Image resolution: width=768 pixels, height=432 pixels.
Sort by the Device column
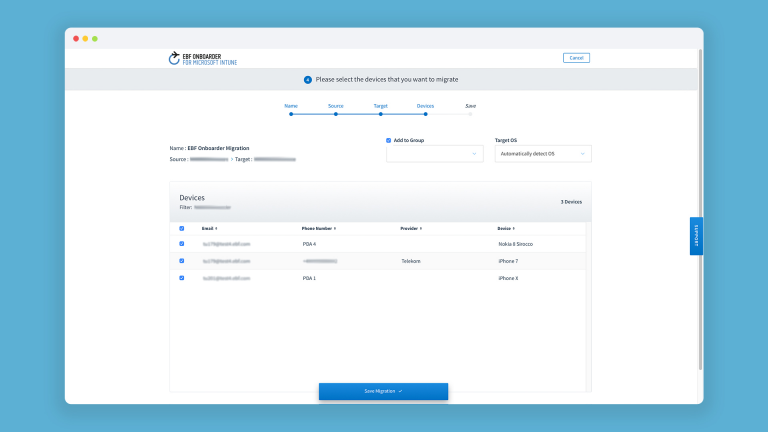pyautogui.click(x=506, y=229)
